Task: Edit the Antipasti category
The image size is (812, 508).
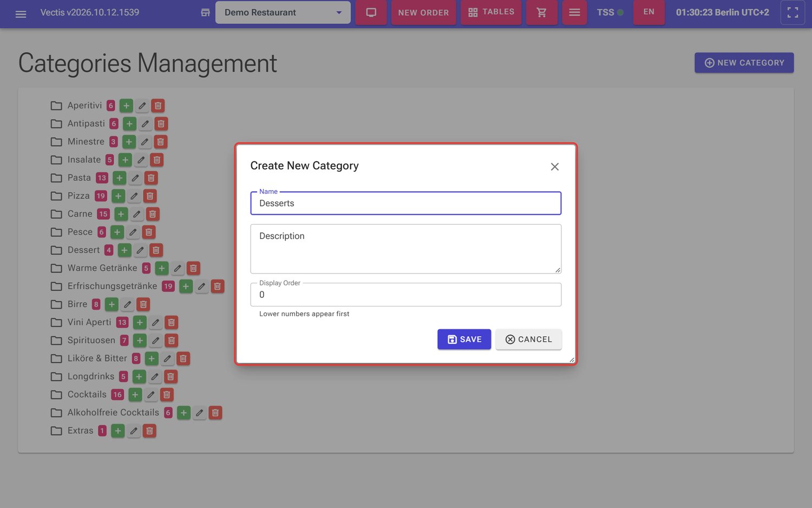Action: coord(145,123)
